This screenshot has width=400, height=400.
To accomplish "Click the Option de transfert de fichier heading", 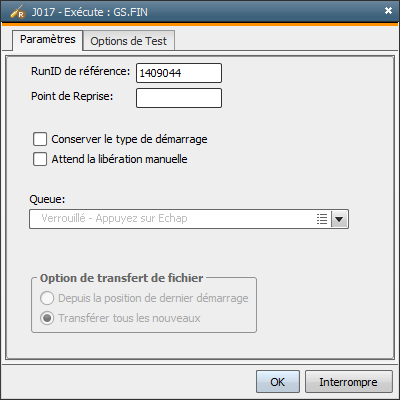I will pos(122,278).
